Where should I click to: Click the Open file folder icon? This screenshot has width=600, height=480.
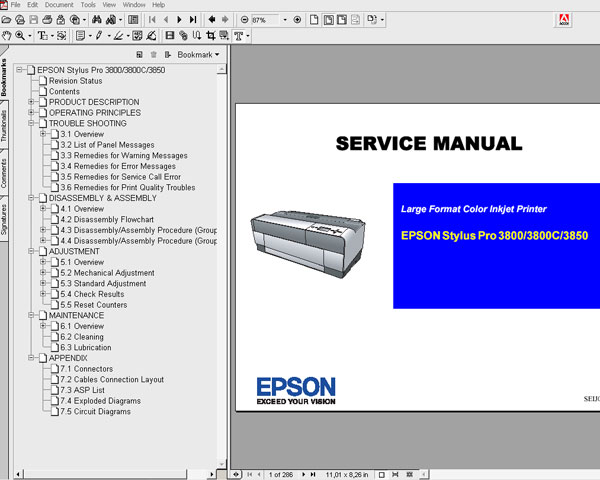click(x=6, y=20)
